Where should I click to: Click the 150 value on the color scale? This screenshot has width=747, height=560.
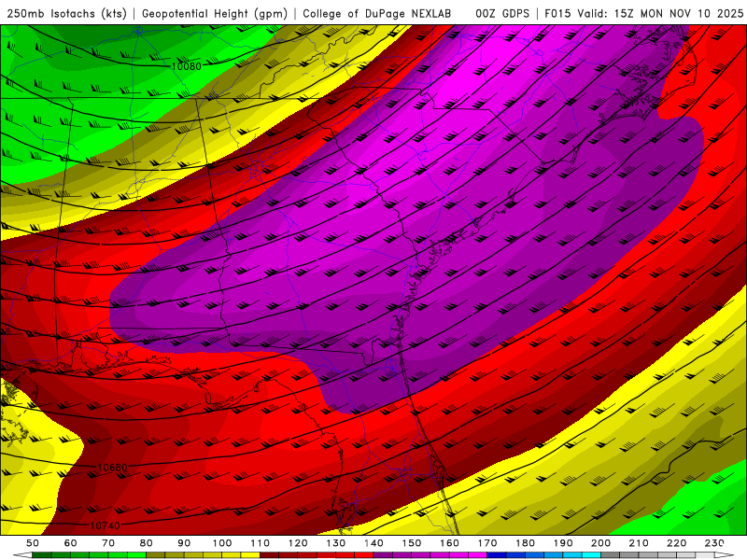(412, 543)
